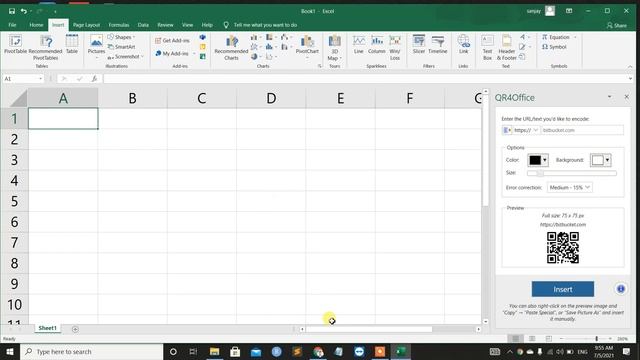Click the URL text field in QR4Office
The image size is (640, 360).
click(x=582, y=130)
